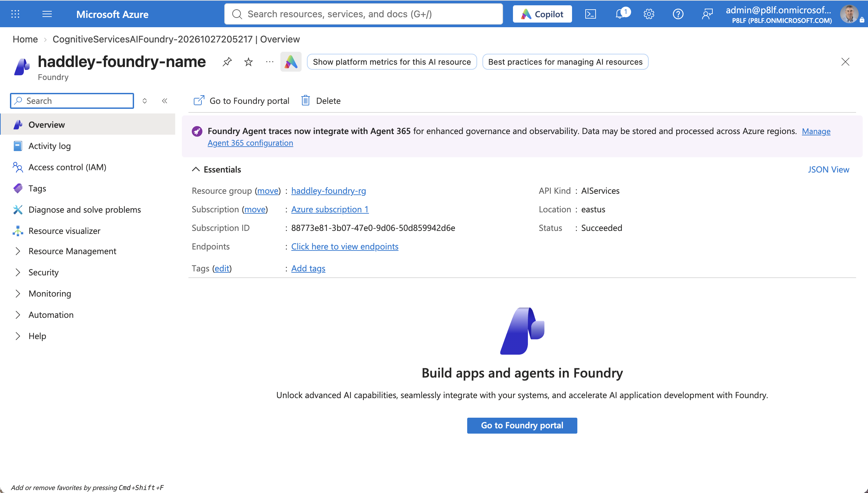
Task: Focus the sidebar Search field
Action: 72,101
